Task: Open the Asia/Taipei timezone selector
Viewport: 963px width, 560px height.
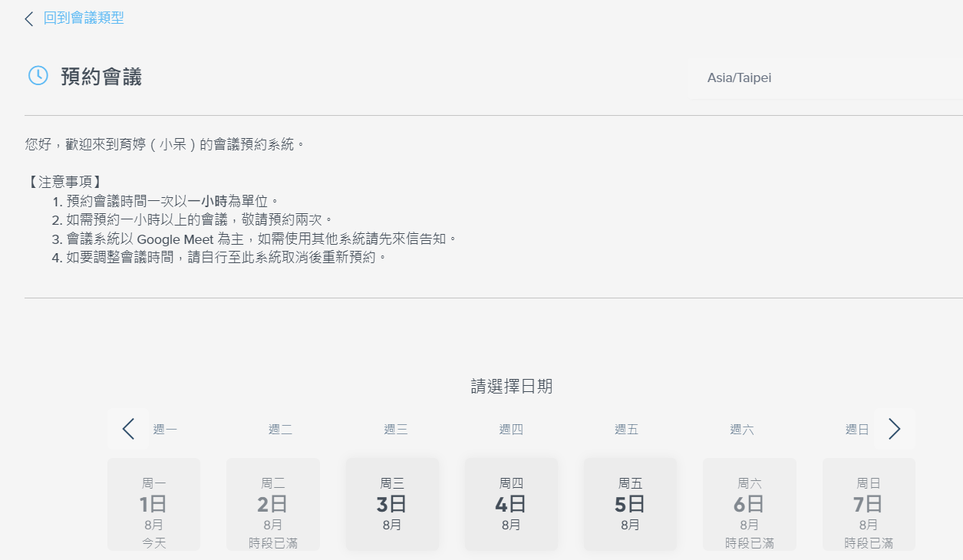Action: (828, 78)
